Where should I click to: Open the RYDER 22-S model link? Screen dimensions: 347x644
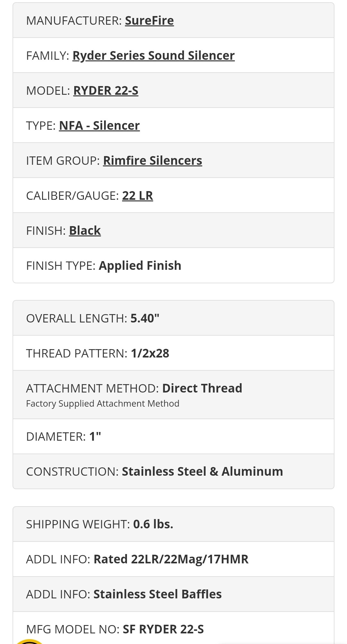(x=106, y=91)
